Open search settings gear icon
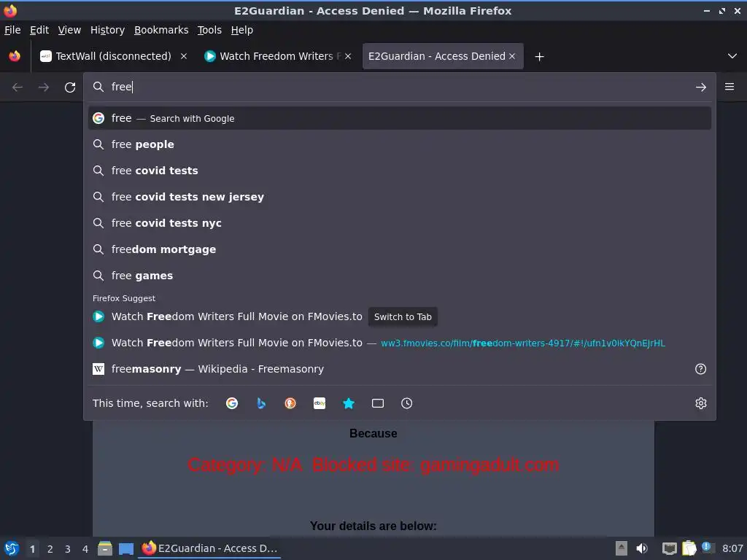The image size is (747, 560). click(x=700, y=403)
